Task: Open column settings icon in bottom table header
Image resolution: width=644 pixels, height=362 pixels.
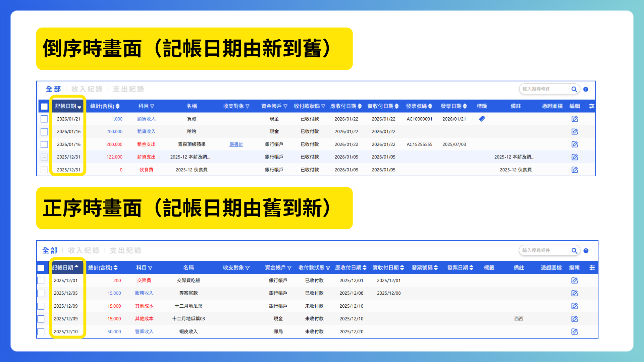Action: click(x=592, y=267)
